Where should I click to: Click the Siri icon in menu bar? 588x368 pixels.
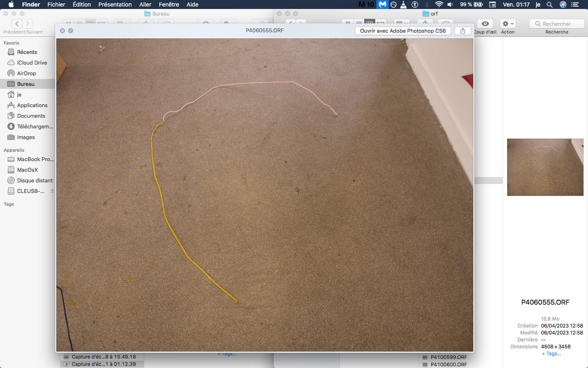click(563, 4)
